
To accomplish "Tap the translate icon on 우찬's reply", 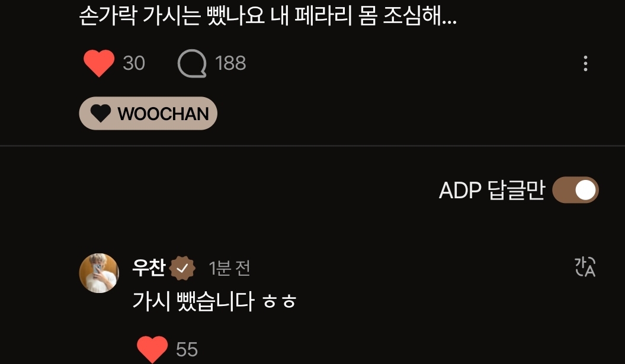I will 585,266.
